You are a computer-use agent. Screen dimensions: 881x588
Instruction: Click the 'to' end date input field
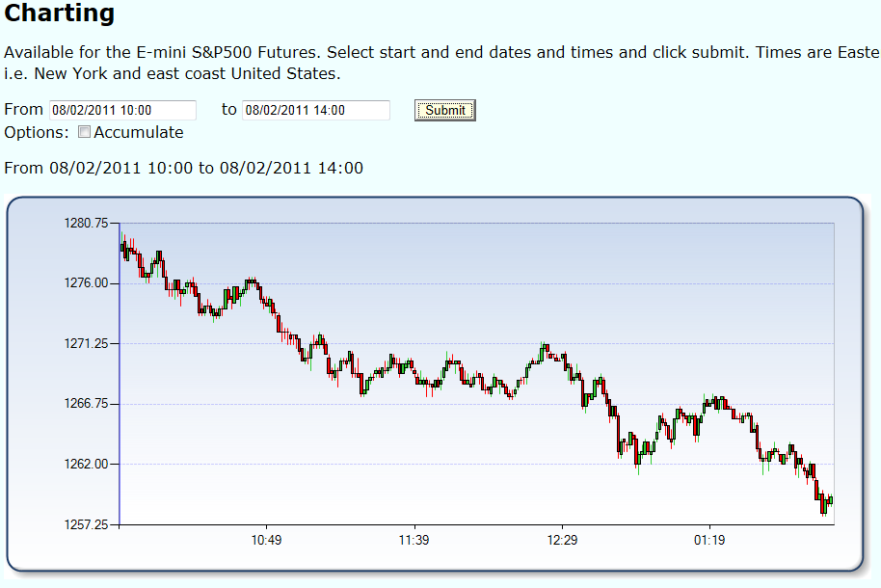(x=316, y=110)
